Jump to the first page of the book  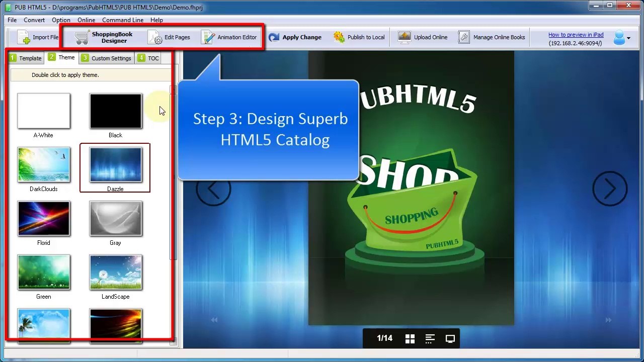click(x=214, y=320)
